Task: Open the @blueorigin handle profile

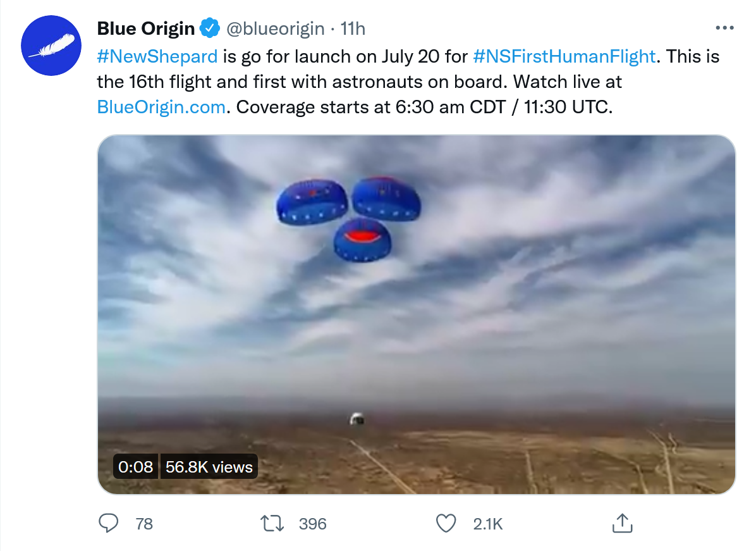Action: (276, 28)
